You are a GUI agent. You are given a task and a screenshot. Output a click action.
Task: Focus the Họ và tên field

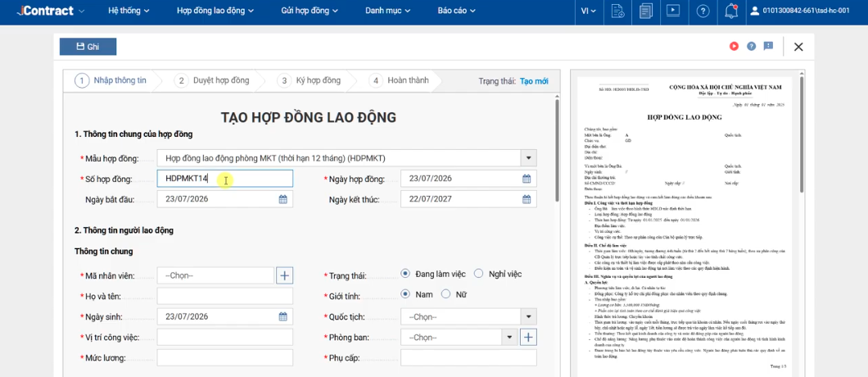click(x=224, y=296)
